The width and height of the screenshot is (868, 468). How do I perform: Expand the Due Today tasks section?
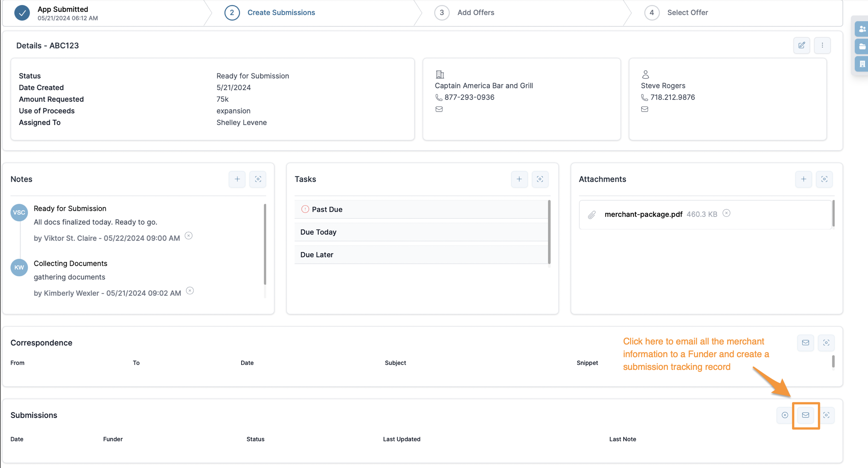click(x=318, y=232)
